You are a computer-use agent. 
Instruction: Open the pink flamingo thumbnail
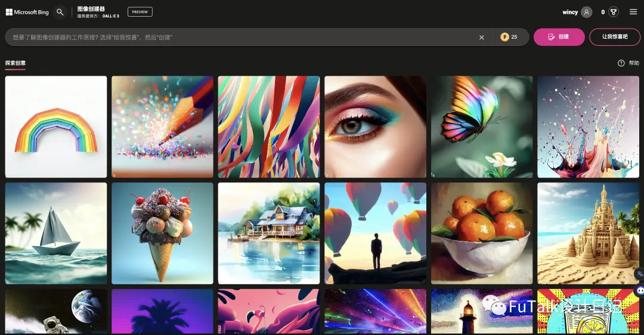click(x=268, y=311)
